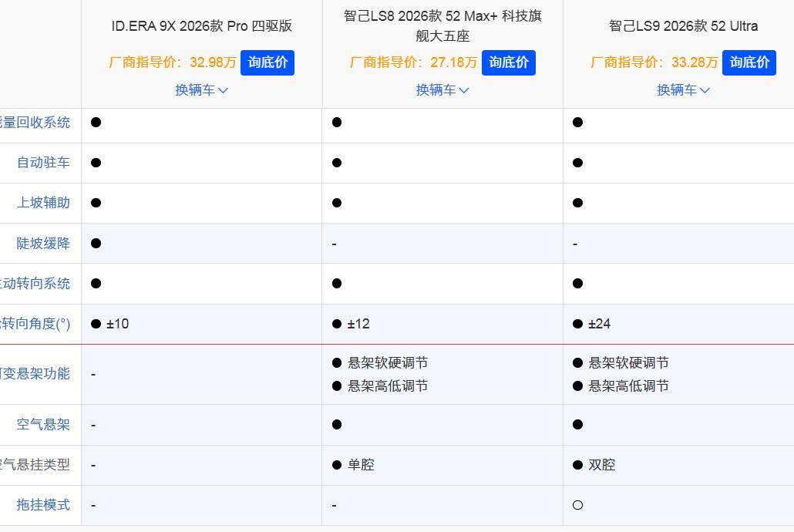
Task: Open the 智己LS9 2026款 52 Ultra title
Action: [x=683, y=26]
